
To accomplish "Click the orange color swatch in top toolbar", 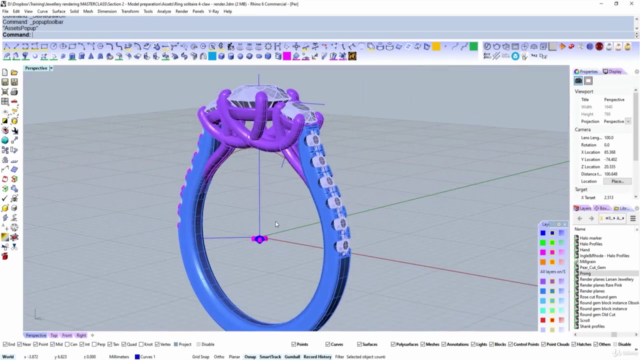I will click(436, 46).
